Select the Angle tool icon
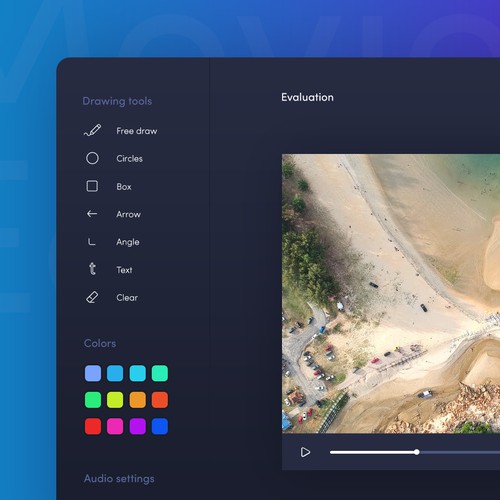This screenshot has height=500, width=500. coord(92,242)
